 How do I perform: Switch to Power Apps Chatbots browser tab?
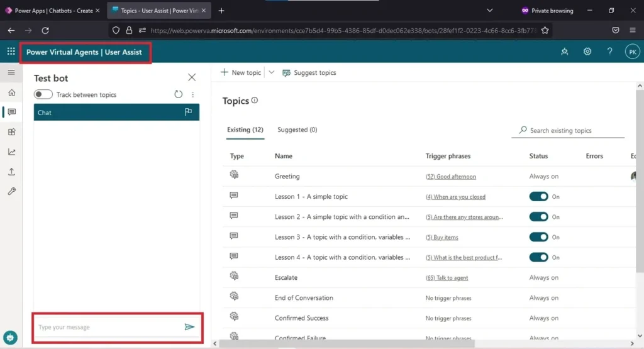pyautogui.click(x=53, y=11)
